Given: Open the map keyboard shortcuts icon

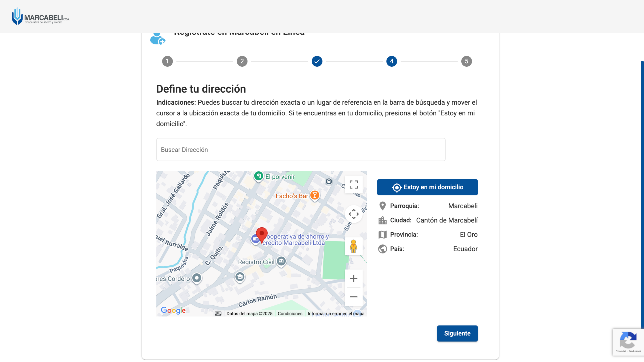Looking at the screenshot, I should coord(218,313).
